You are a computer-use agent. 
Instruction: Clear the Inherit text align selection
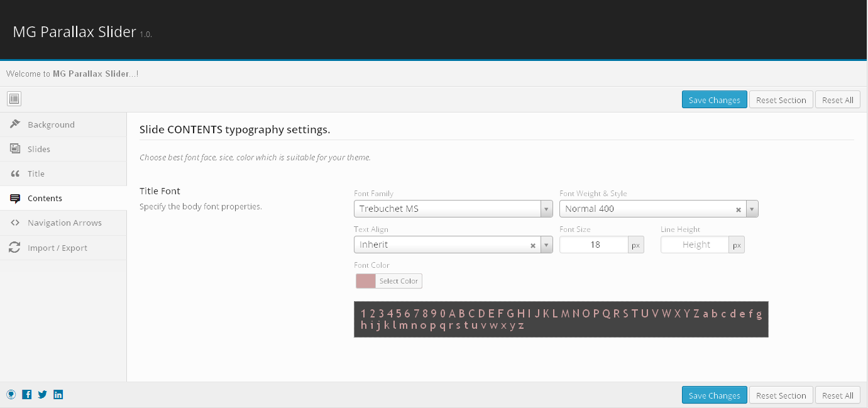pos(533,245)
